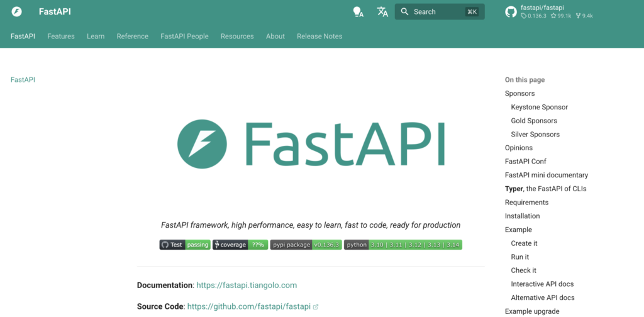
Task: Open the Learn tab
Action: point(96,36)
